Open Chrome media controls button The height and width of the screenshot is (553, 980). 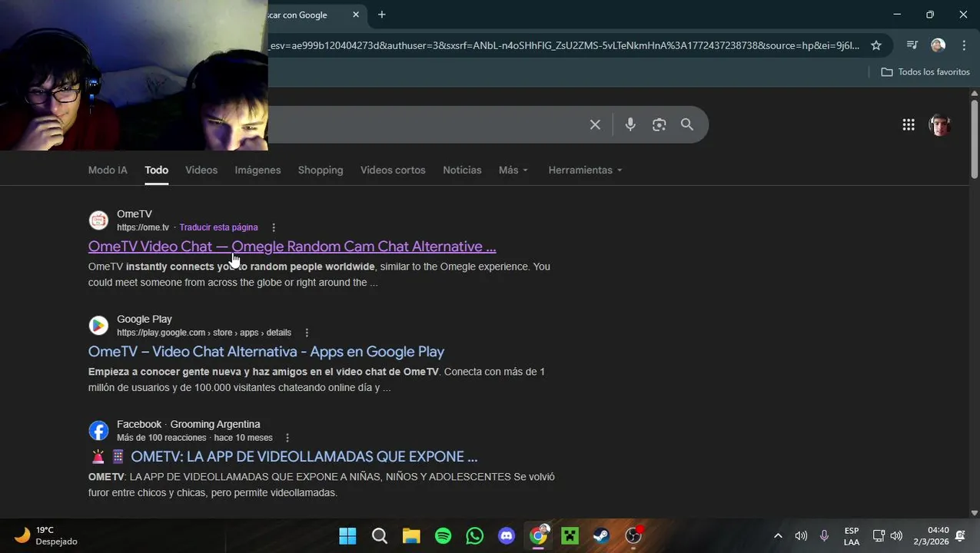[x=912, y=45]
